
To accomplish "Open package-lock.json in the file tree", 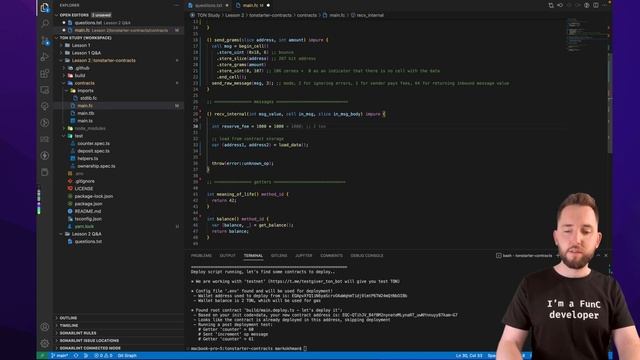I will click(x=94, y=196).
